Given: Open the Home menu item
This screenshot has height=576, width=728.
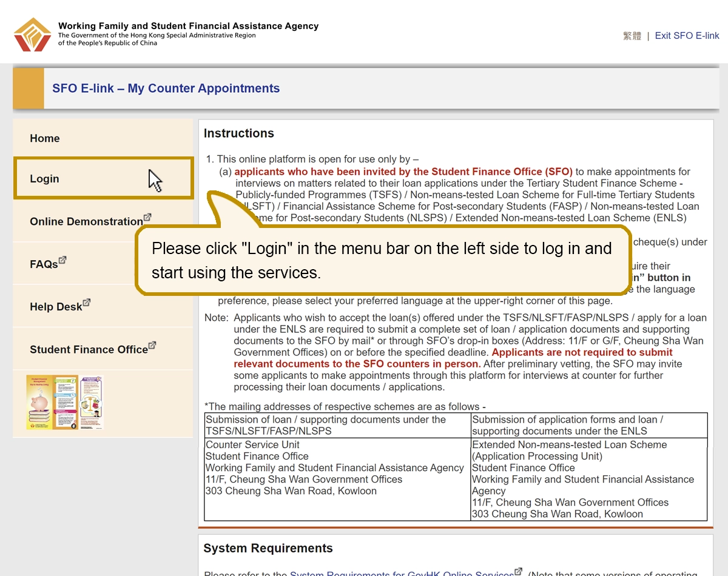Looking at the screenshot, I should (103, 138).
